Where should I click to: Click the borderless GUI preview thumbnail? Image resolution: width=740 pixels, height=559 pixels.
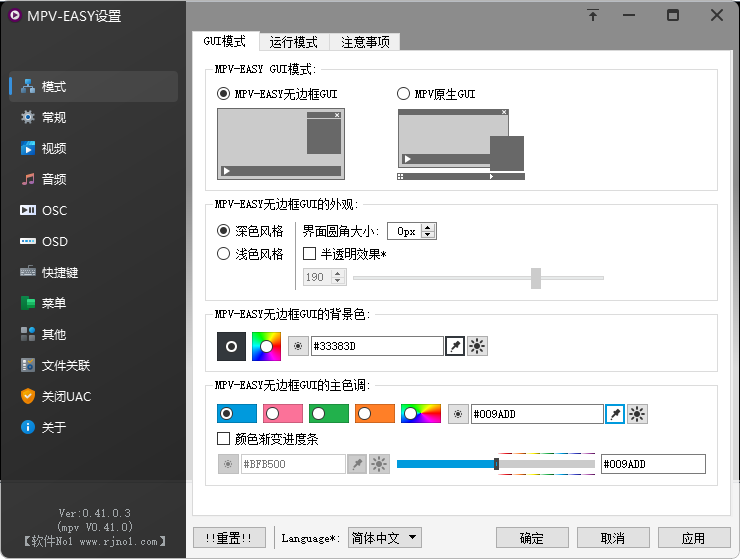(281, 144)
